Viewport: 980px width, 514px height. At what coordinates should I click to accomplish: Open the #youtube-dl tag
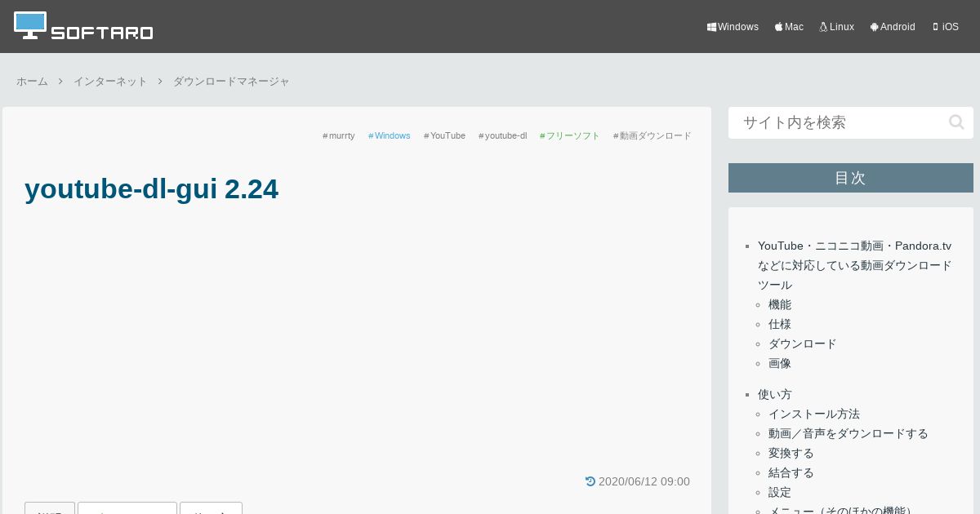point(502,135)
